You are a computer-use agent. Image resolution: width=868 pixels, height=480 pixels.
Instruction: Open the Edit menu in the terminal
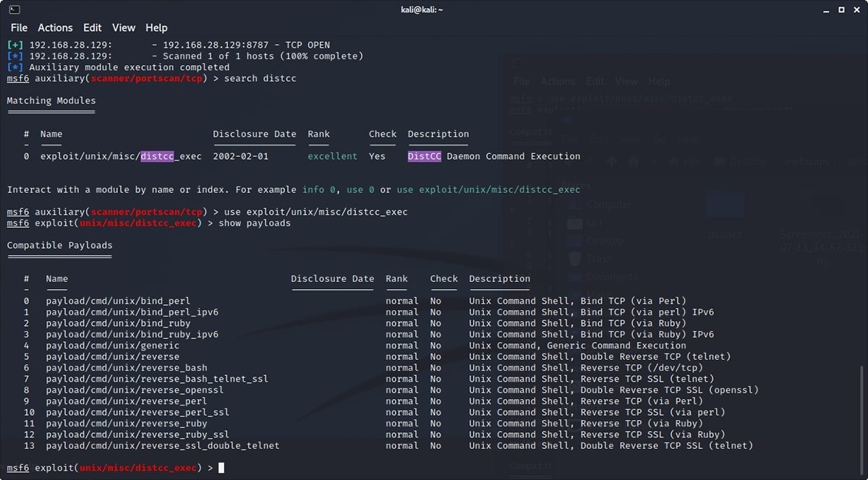(x=92, y=27)
